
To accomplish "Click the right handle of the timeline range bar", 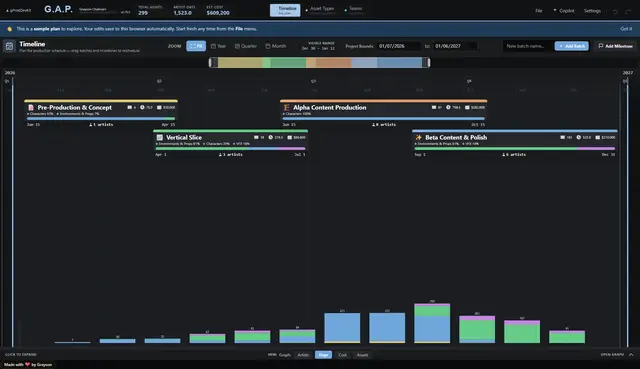I will [x=428, y=62].
